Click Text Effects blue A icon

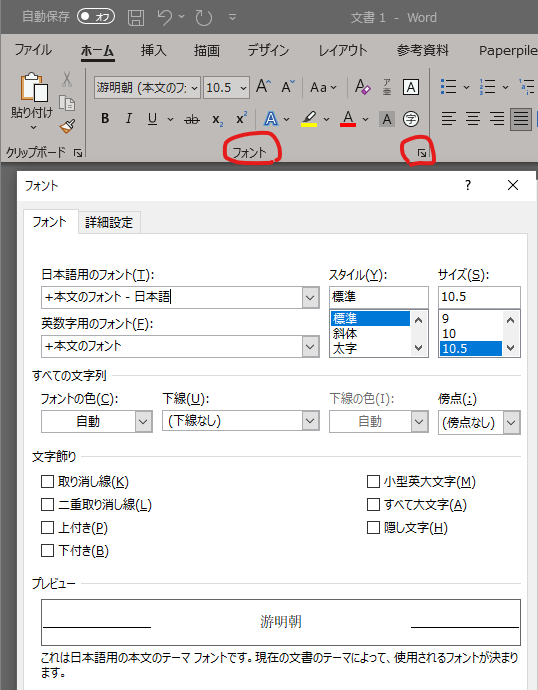point(271,119)
